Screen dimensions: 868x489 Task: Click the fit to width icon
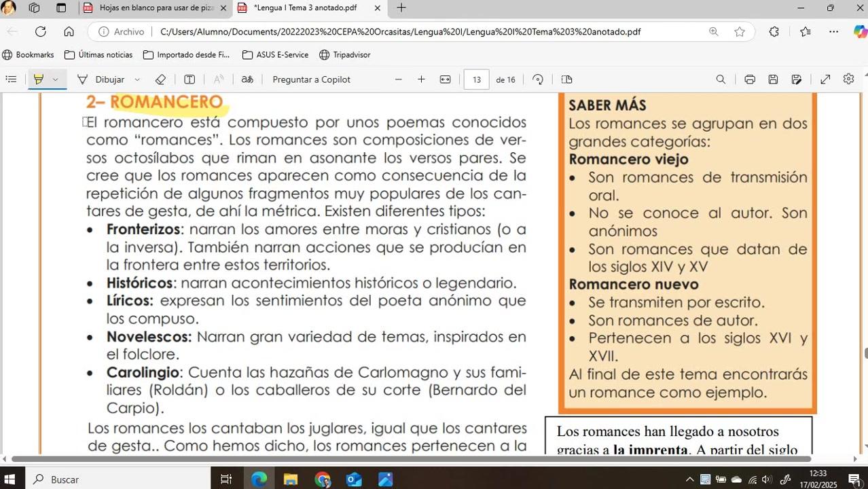pos(445,79)
